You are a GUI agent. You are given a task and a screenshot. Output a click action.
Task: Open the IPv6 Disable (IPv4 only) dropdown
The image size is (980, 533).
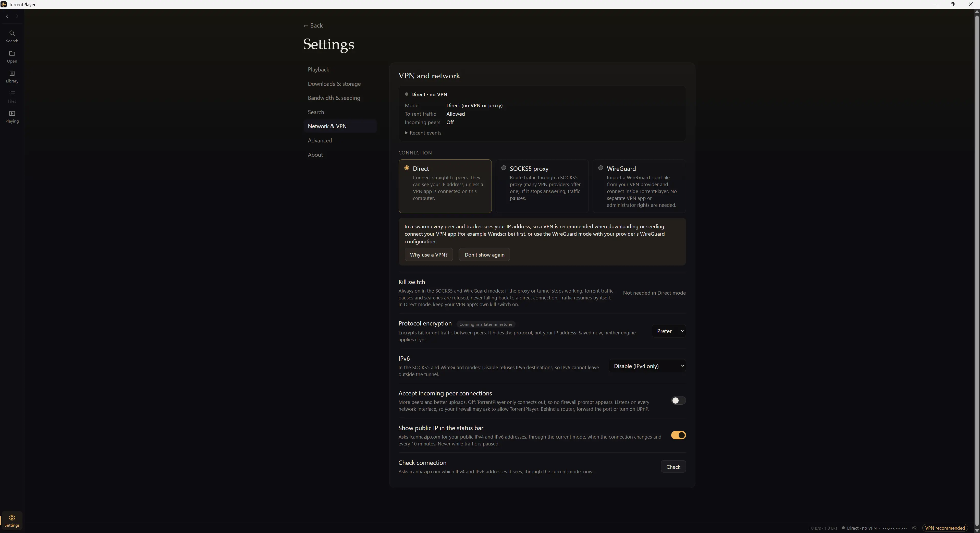pyautogui.click(x=647, y=366)
